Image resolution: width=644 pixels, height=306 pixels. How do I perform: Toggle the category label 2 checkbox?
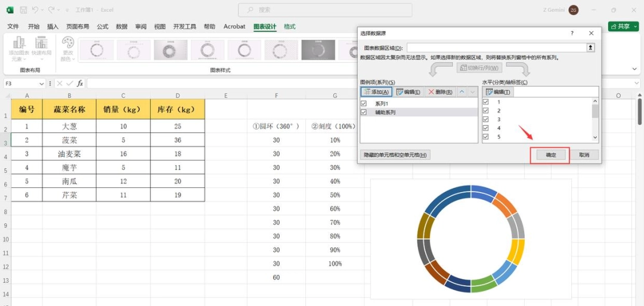pos(487,110)
